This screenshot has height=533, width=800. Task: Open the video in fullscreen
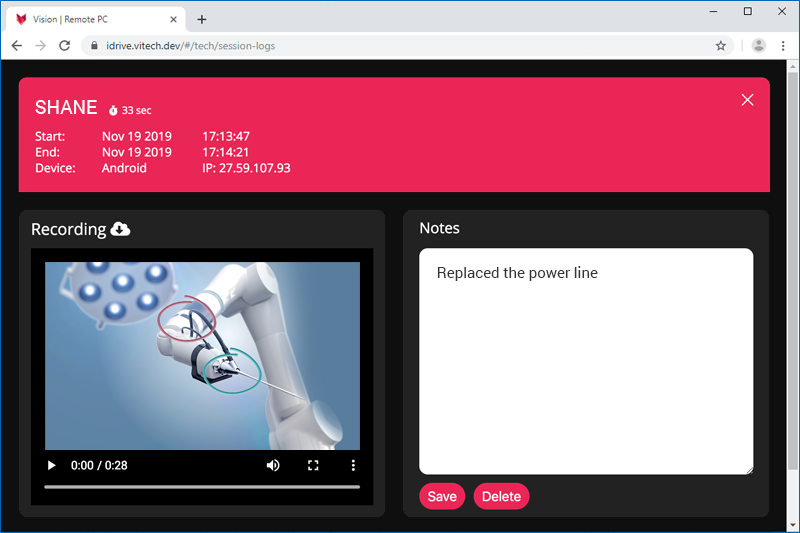pos(313,465)
